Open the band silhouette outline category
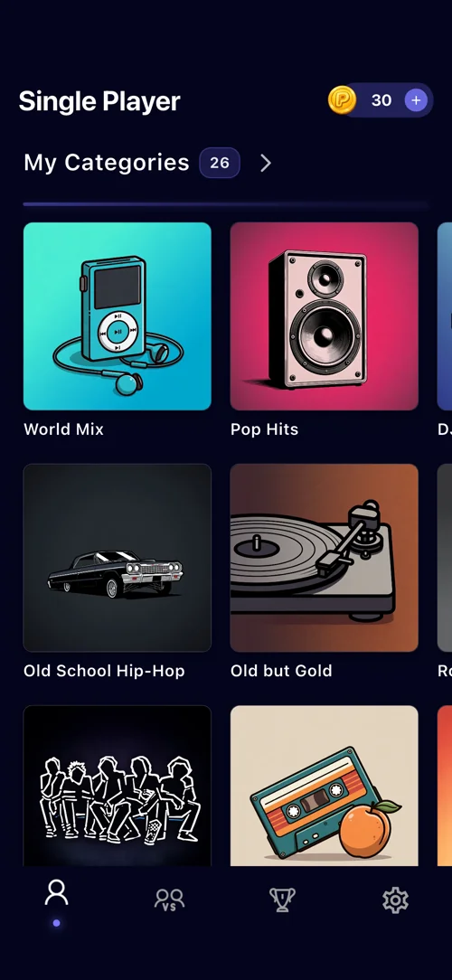452x980 pixels. (118, 786)
